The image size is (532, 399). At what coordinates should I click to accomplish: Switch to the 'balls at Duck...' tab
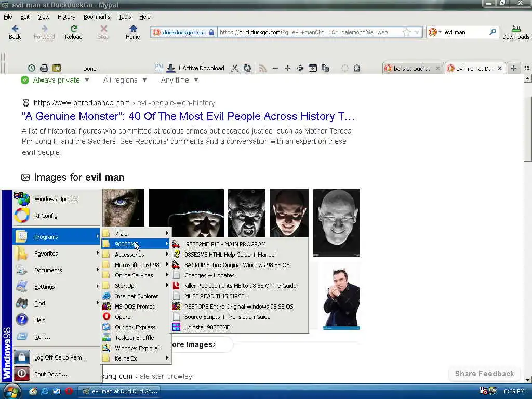[412, 68]
